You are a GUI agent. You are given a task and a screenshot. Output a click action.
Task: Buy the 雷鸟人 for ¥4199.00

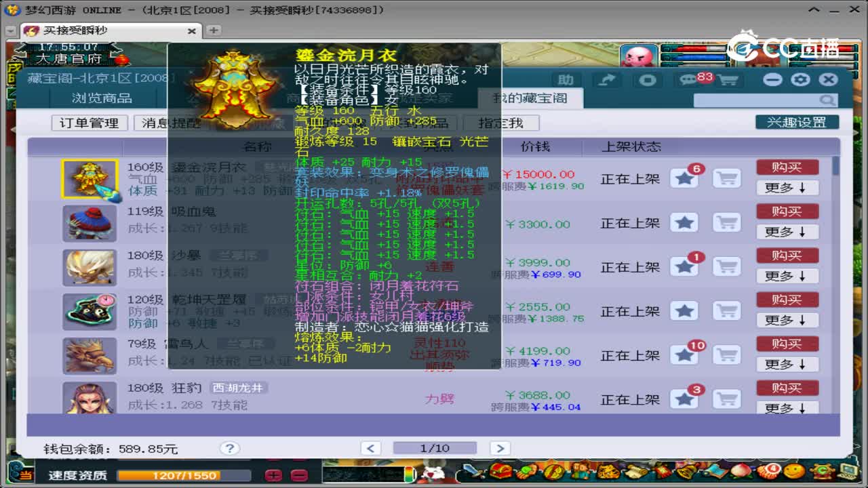pos(787,343)
